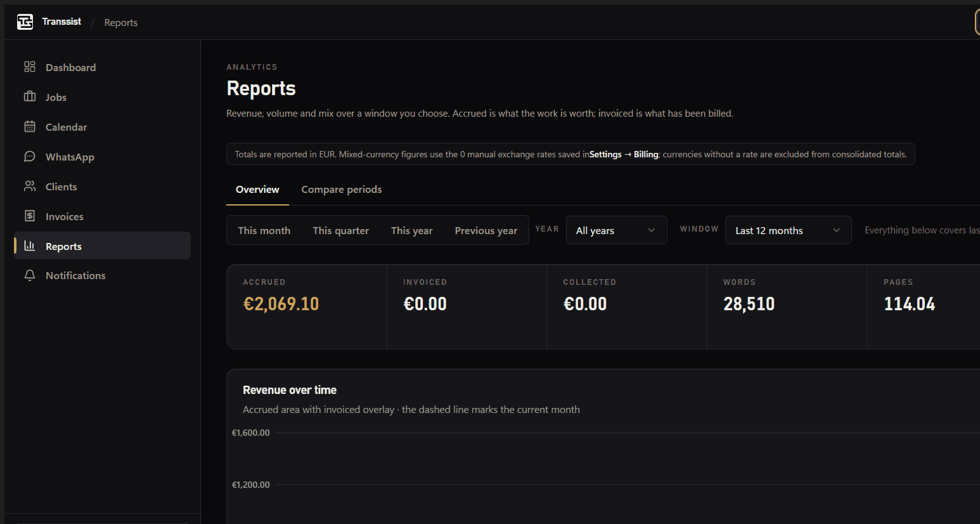Click the Reports breadcrumb in header
This screenshot has width=980, height=524.
click(120, 22)
